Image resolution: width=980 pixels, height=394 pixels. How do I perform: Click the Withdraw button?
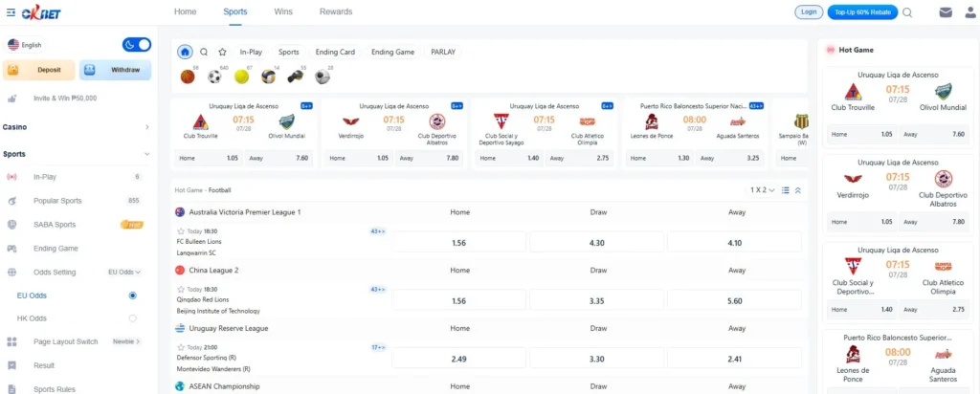[115, 70]
